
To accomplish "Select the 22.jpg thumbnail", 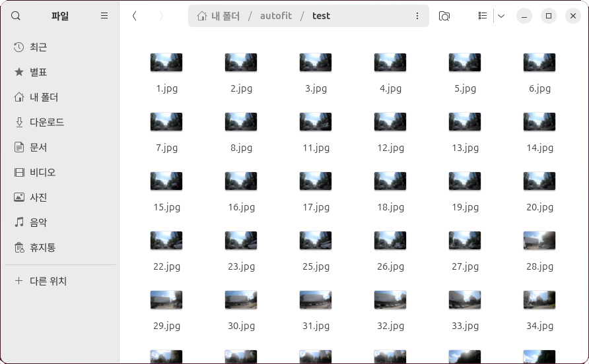I will click(x=166, y=240).
